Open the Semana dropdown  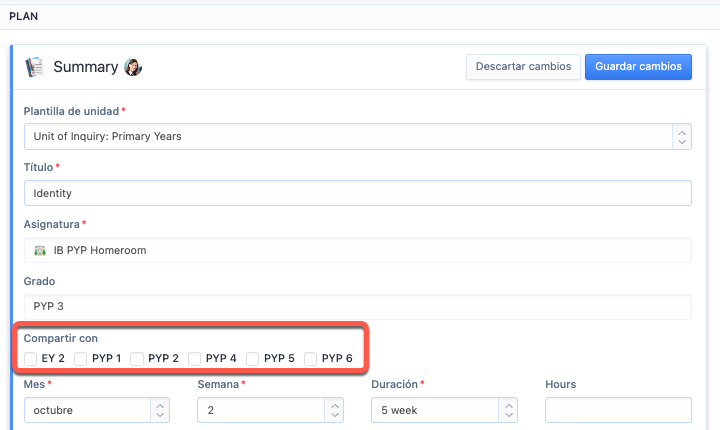[270, 410]
